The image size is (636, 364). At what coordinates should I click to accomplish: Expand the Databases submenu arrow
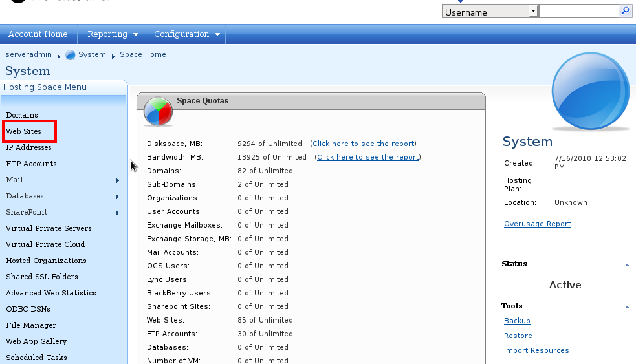118,197
